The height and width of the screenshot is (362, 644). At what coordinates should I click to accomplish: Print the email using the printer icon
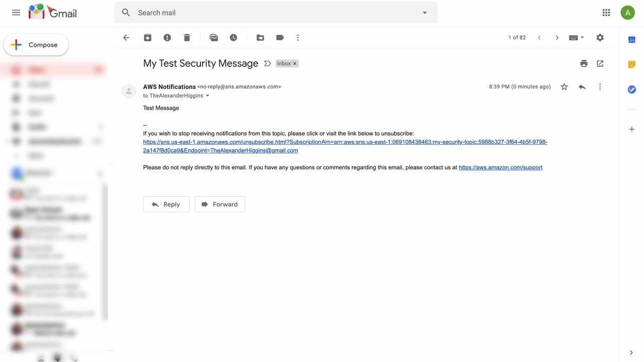[x=584, y=63]
